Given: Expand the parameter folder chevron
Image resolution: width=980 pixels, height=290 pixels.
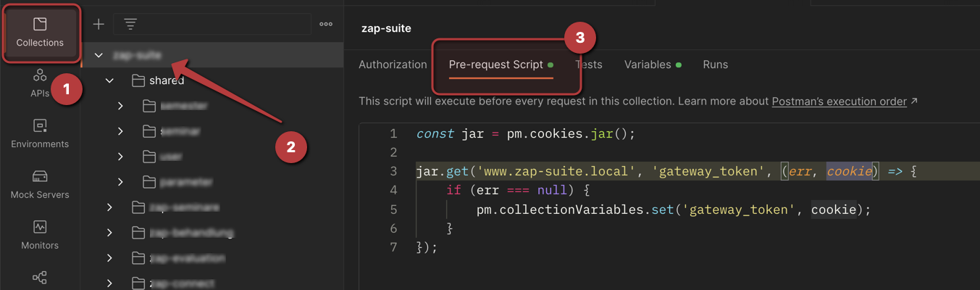Looking at the screenshot, I should (121, 182).
